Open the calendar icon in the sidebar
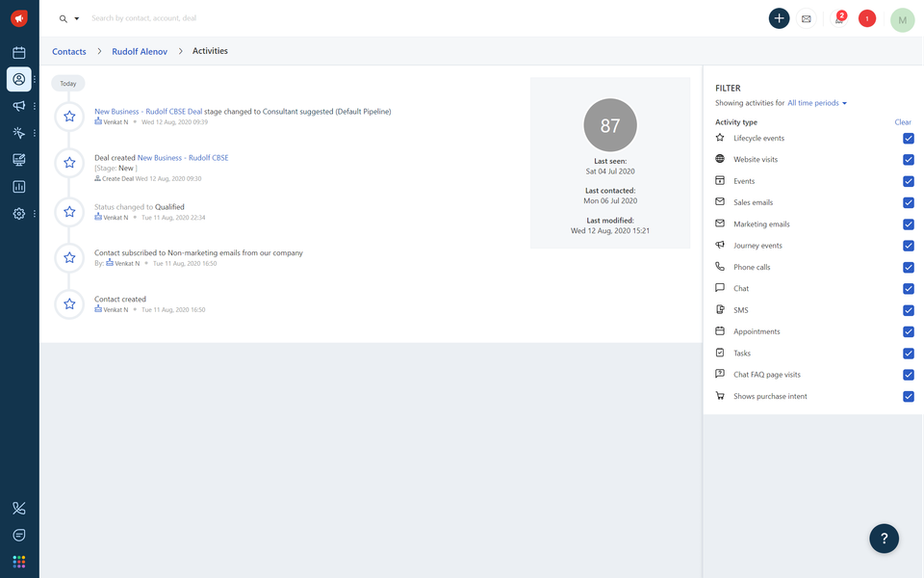This screenshot has height=578, width=924. pyautogui.click(x=18, y=53)
